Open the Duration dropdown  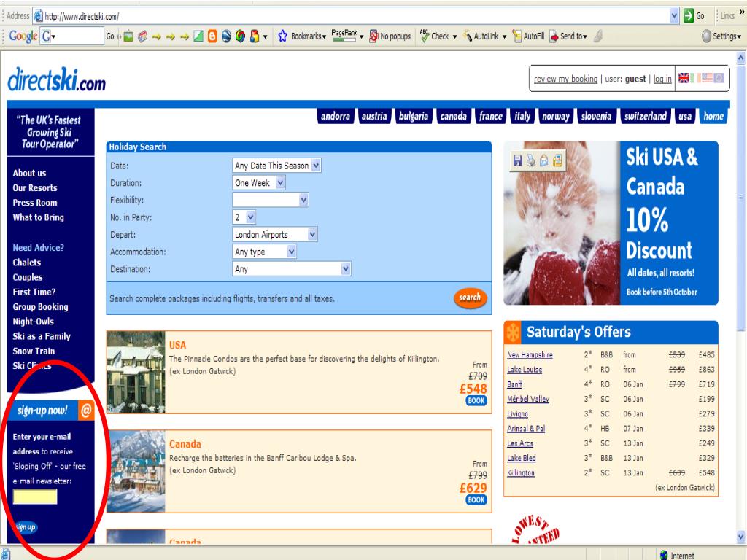point(259,183)
